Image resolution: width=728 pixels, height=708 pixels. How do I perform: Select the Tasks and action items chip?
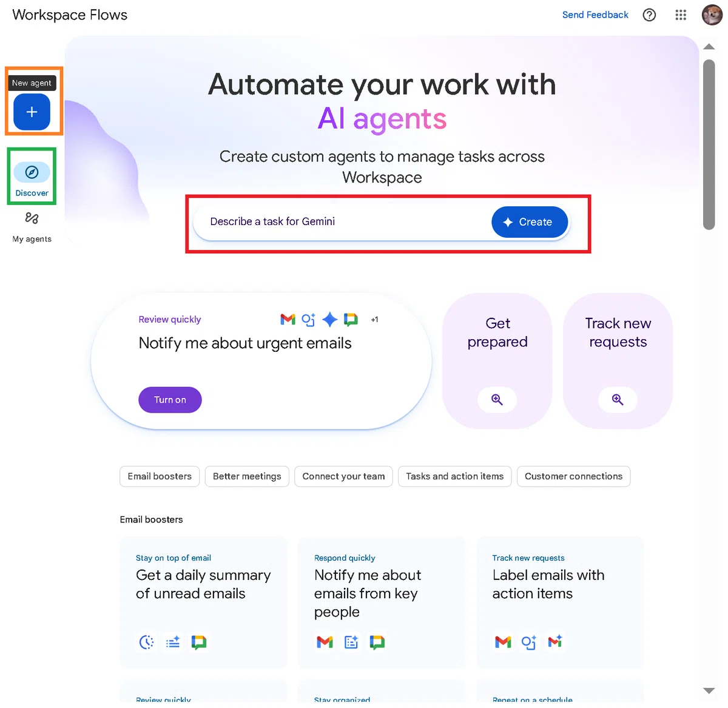coord(455,476)
